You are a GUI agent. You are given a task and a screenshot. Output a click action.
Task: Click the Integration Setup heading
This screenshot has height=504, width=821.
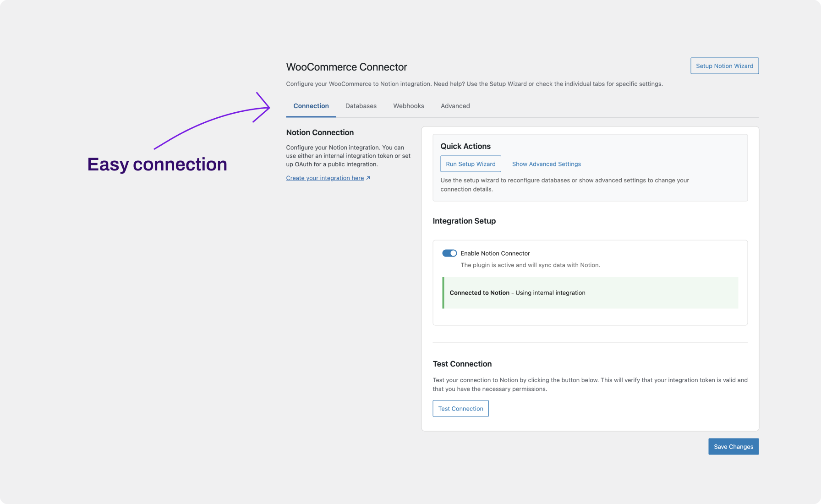(x=464, y=221)
